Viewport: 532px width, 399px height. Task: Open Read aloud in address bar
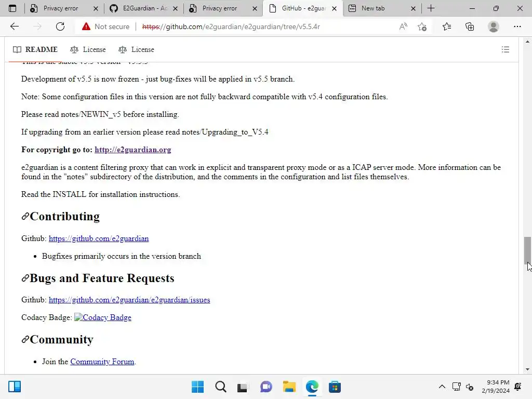tap(403, 26)
